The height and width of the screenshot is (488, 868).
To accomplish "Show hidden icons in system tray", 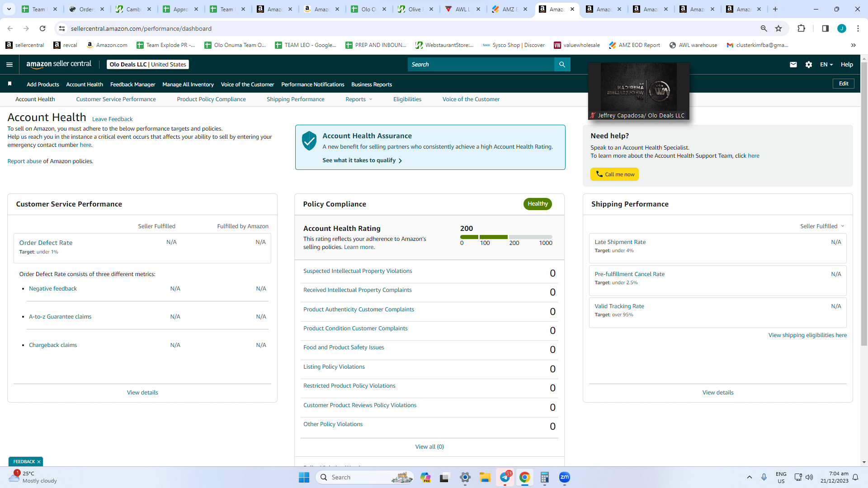I will [750, 477].
